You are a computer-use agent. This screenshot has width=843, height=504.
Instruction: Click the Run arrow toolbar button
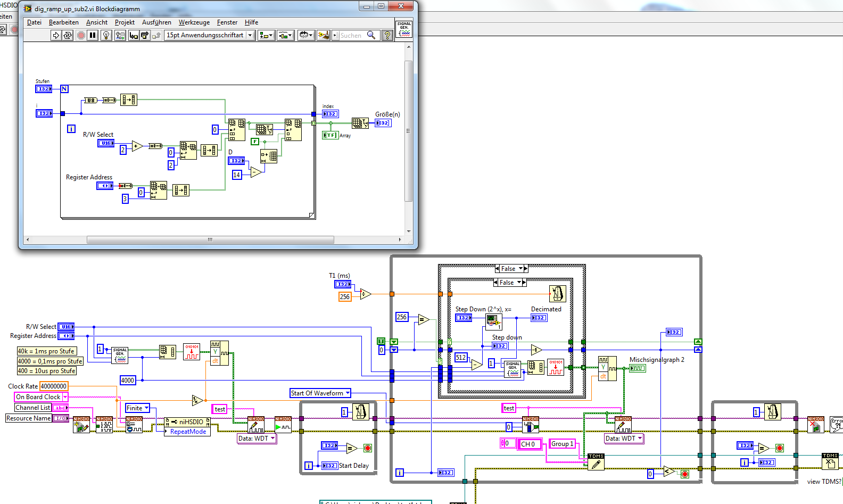pos(56,35)
